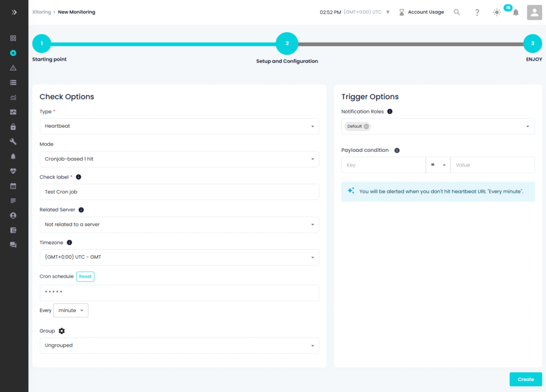546x392 pixels.
Task: Open the Every minute interval dropdown
Action: (x=71, y=311)
